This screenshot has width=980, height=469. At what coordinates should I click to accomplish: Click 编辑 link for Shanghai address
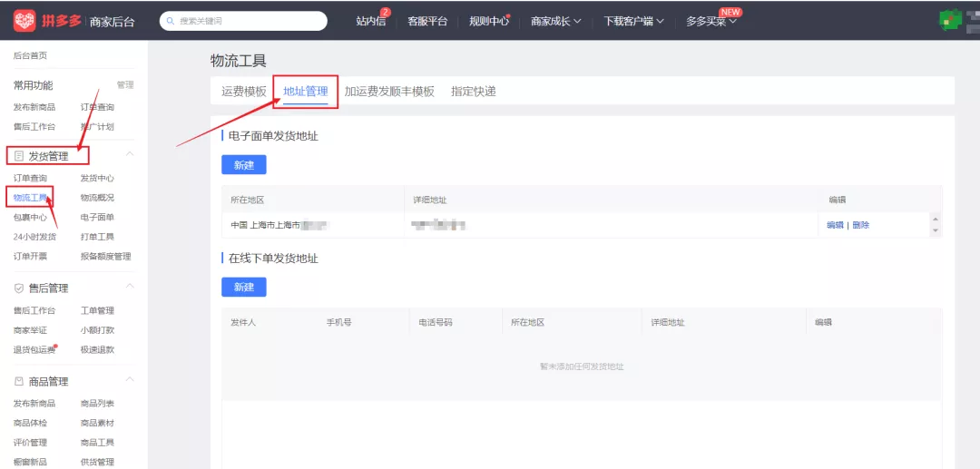point(835,225)
